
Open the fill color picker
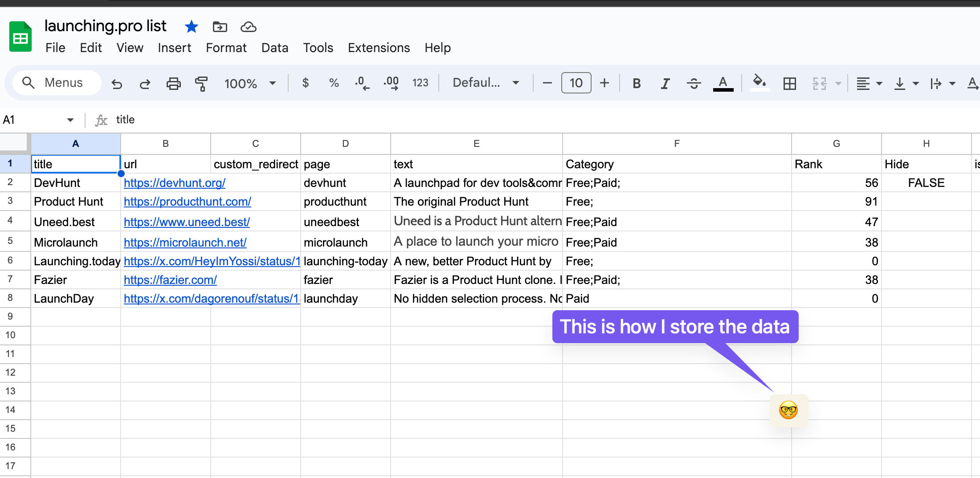point(759,83)
